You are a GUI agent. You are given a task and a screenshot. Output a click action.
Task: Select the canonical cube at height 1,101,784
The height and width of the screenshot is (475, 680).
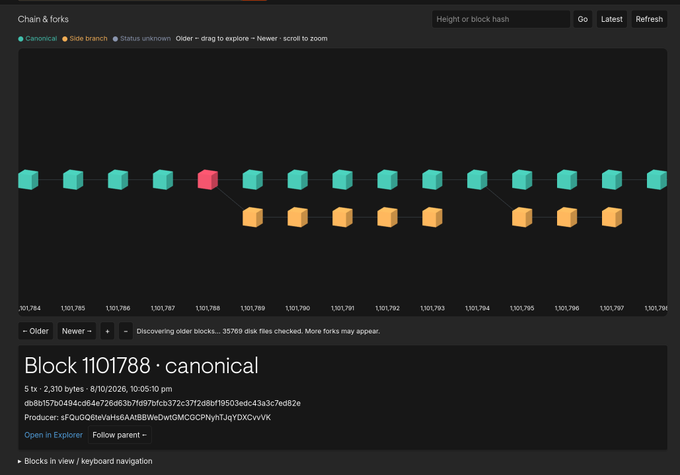click(x=28, y=180)
